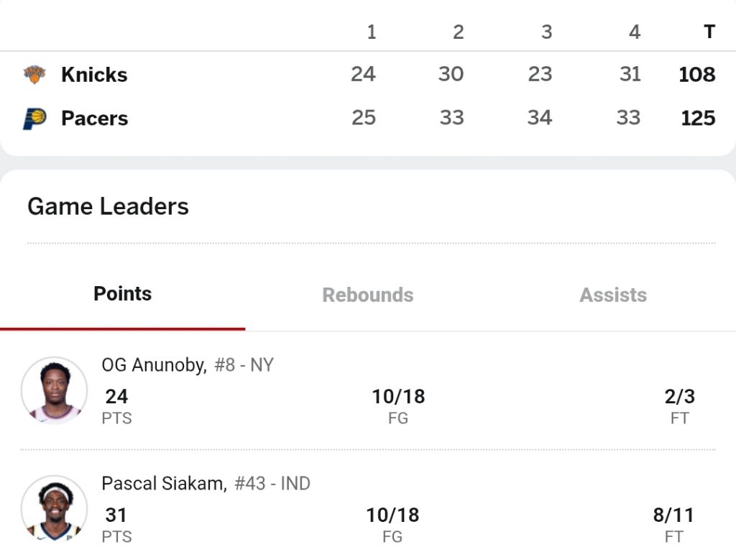This screenshot has width=736, height=560.
Task: Click Anunoby's 2/3 free throw stat
Action: (x=679, y=397)
